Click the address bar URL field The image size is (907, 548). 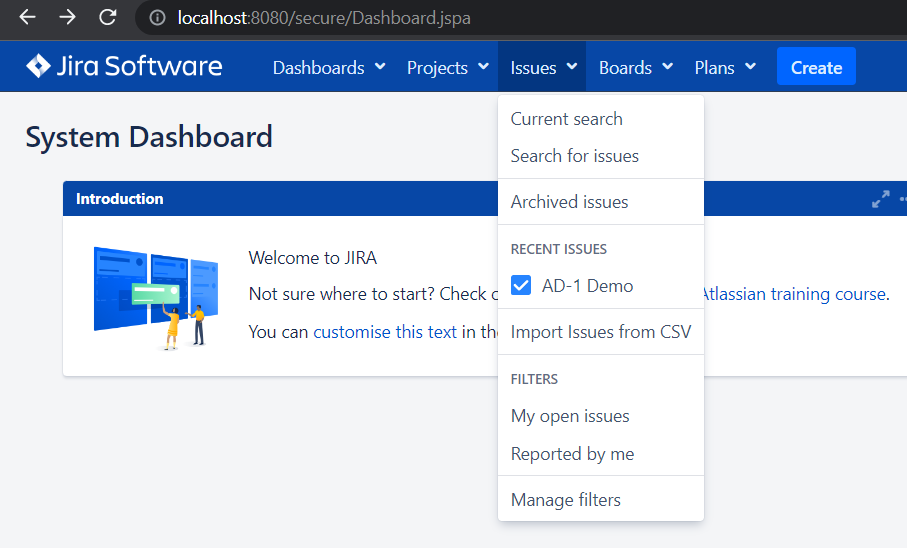[x=521, y=18]
